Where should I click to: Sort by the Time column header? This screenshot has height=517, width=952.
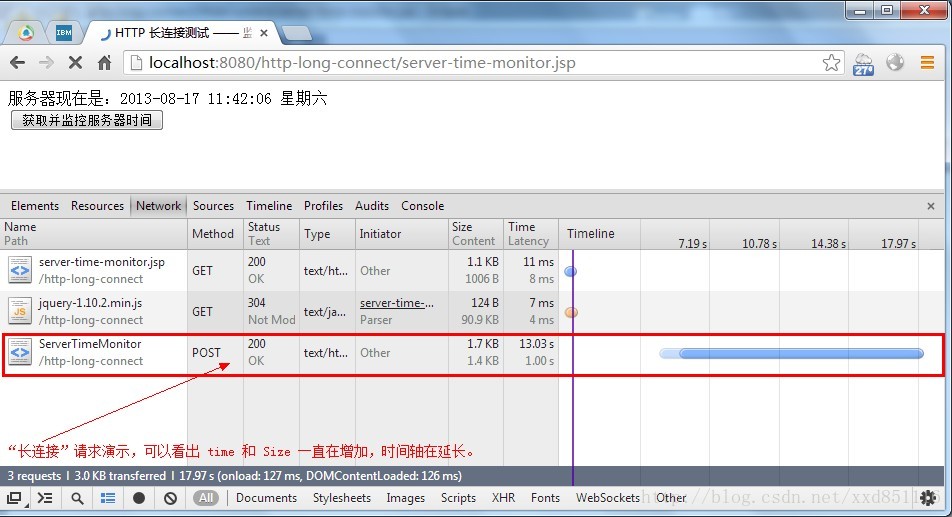(531, 234)
